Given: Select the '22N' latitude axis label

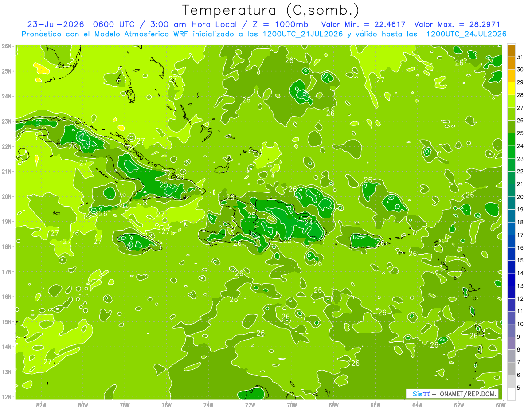Looking at the screenshot, I should (6, 146).
